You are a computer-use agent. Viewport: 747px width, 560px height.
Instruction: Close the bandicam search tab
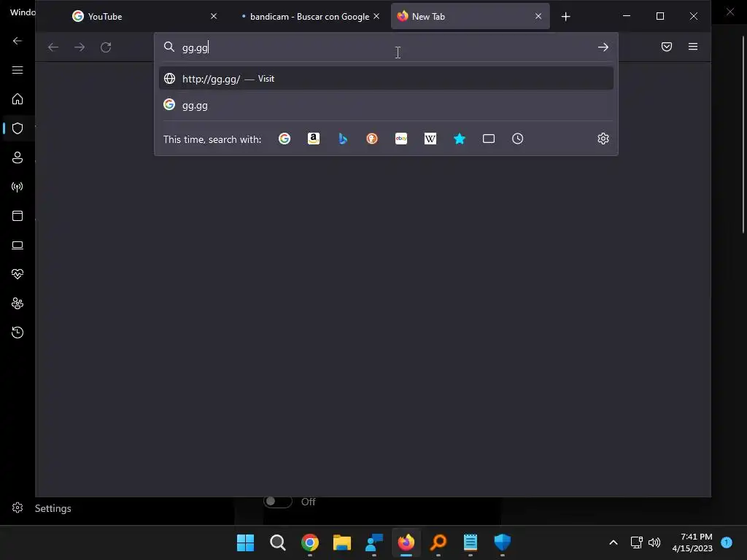click(x=376, y=16)
